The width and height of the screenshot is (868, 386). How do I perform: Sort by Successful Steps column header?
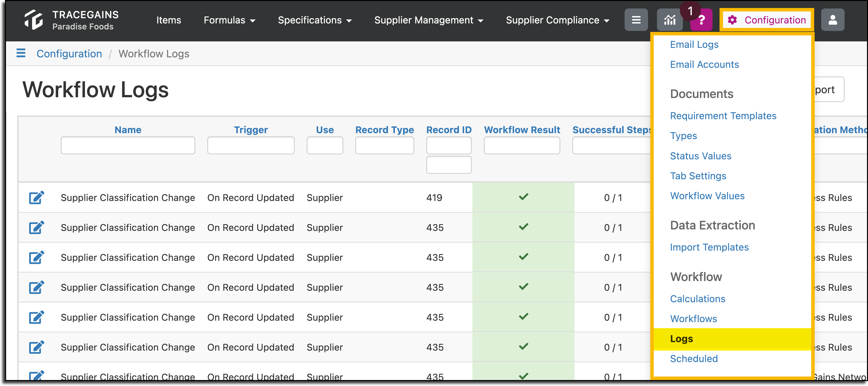click(611, 130)
